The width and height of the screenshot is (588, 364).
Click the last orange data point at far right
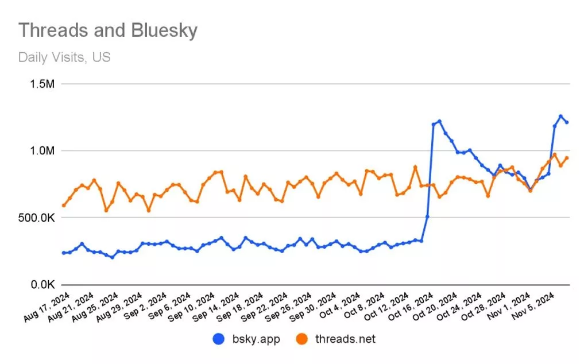point(567,158)
